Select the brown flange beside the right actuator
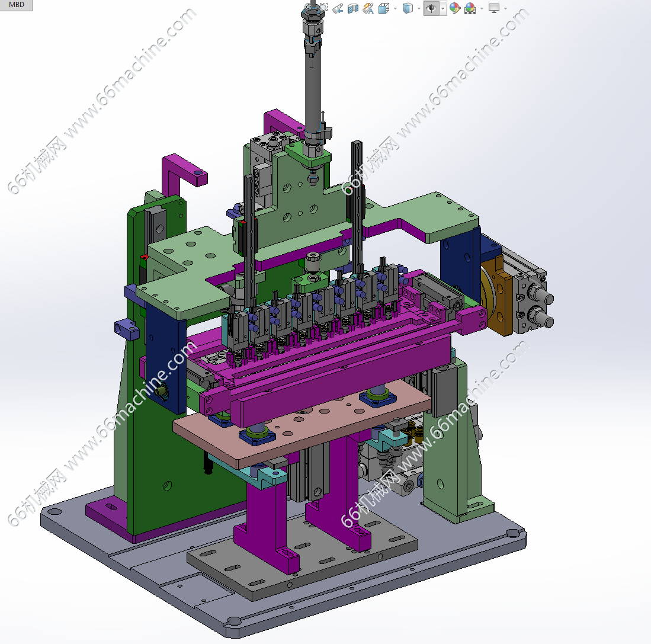The height and width of the screenshot is (644, 651). click(x=499, y=296)
